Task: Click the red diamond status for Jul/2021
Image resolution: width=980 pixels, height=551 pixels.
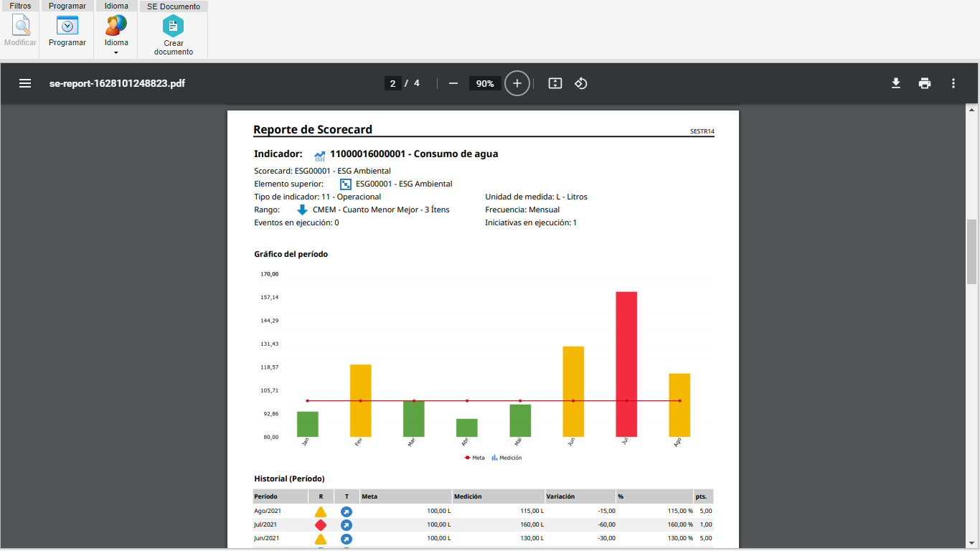Action: tap(321, 525)
